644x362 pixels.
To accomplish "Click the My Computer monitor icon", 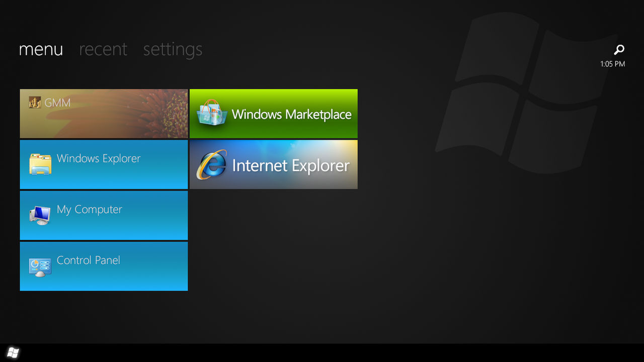I will [40, 215].
